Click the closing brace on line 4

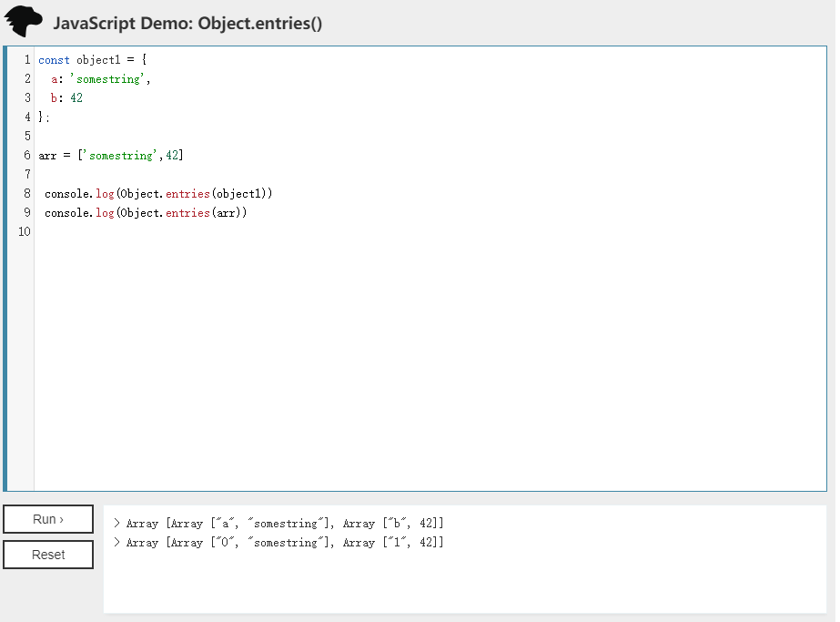pos(41,117)
